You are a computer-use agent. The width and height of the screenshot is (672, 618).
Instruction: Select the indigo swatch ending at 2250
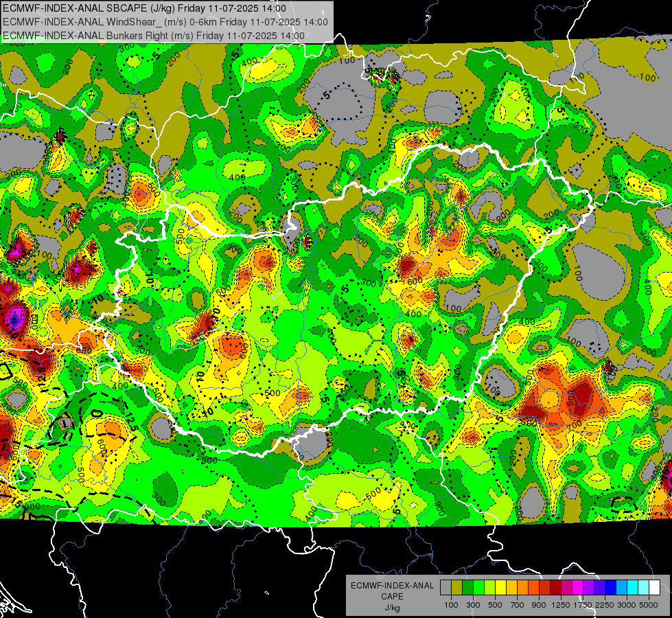[x=599, y=588]
